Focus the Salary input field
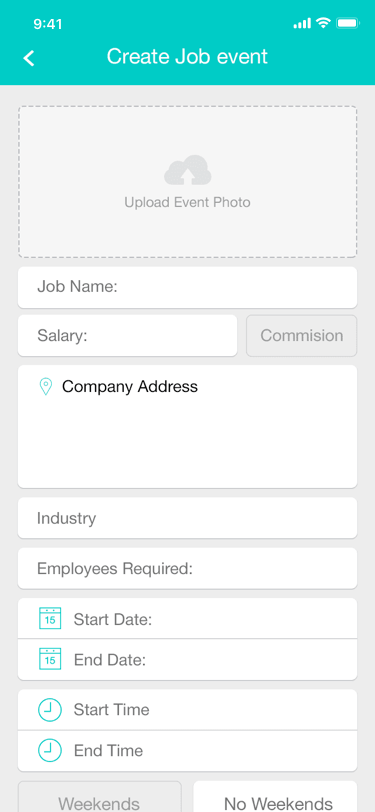375x812 pixels. coord(127,336)
